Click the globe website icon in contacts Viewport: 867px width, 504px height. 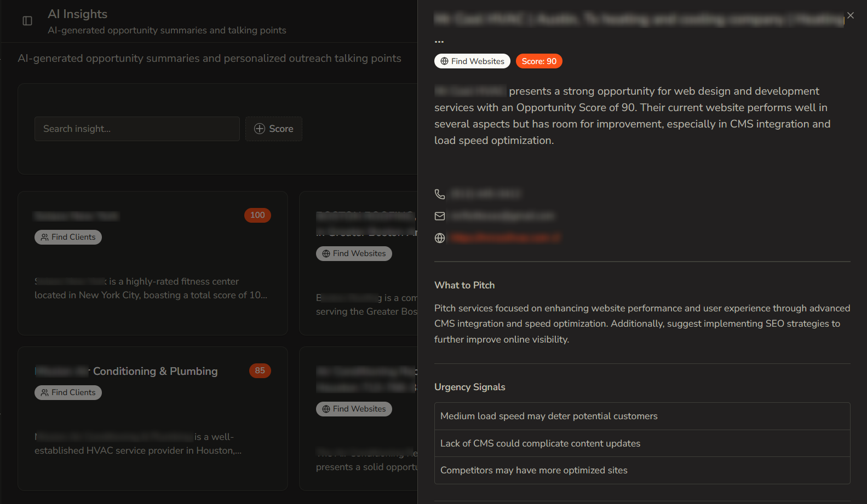click(x=440, y=238)
